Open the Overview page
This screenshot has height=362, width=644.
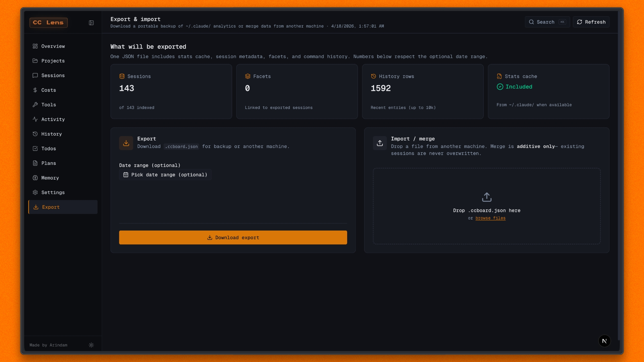pos(53,46)
